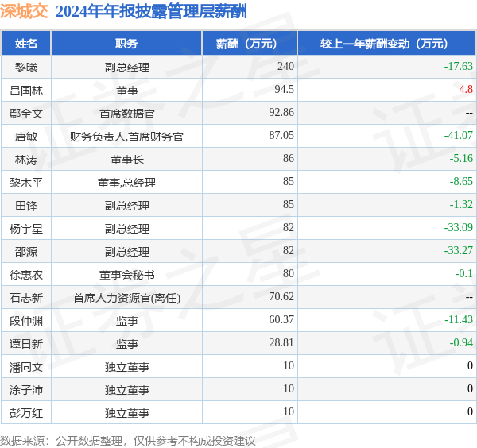Select the name 段仲渊
Image resolution: width=477 pixels, height=448 pixels.
(x=26, y=321)
